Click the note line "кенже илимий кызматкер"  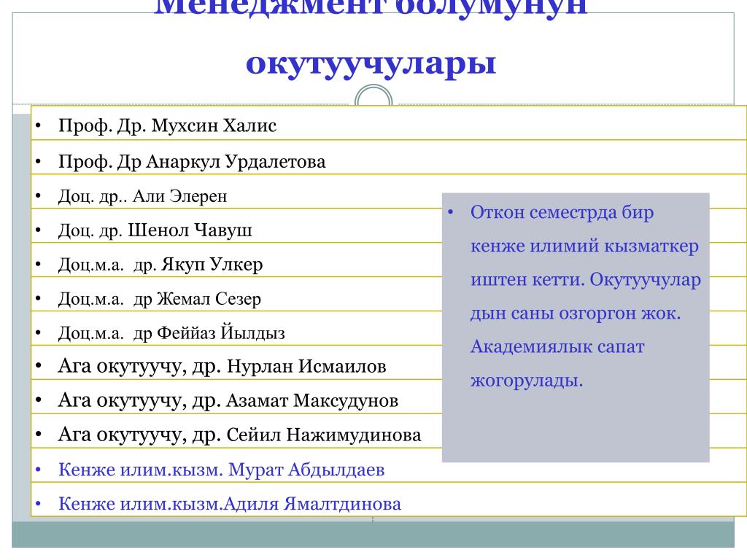(x=584, y=246)
